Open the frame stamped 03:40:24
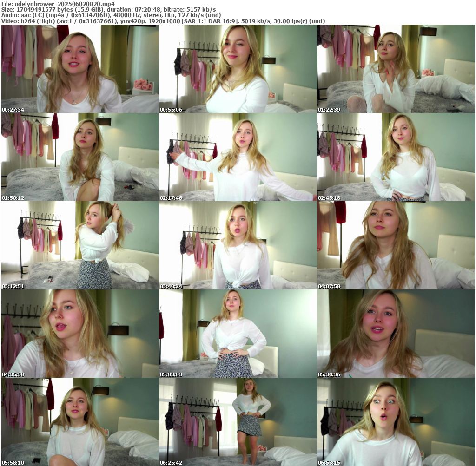476x466 pixels. pyautogui.click(x=238, y=245)
